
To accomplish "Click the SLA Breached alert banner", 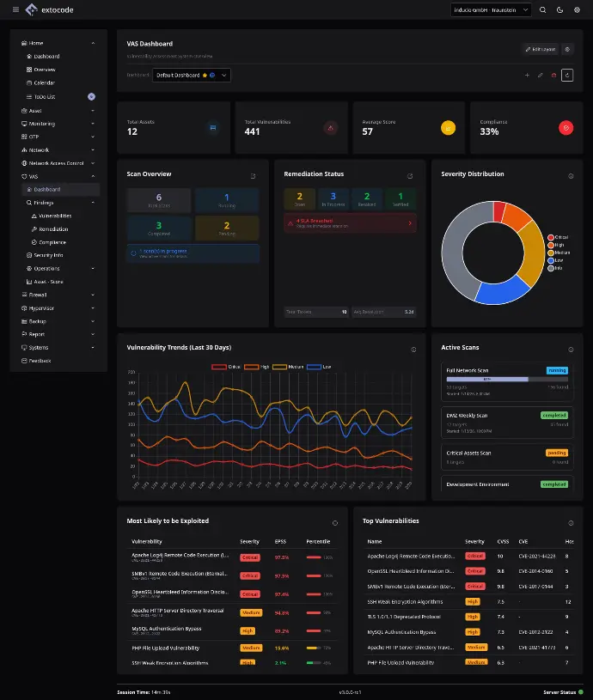I will point(350,223).
